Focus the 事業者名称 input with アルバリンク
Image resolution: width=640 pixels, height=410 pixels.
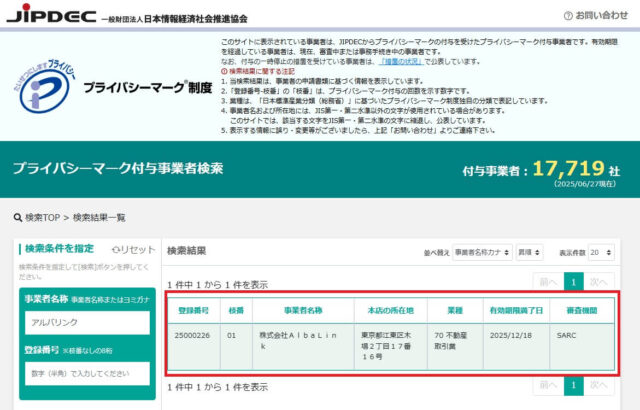click(87, 322)
